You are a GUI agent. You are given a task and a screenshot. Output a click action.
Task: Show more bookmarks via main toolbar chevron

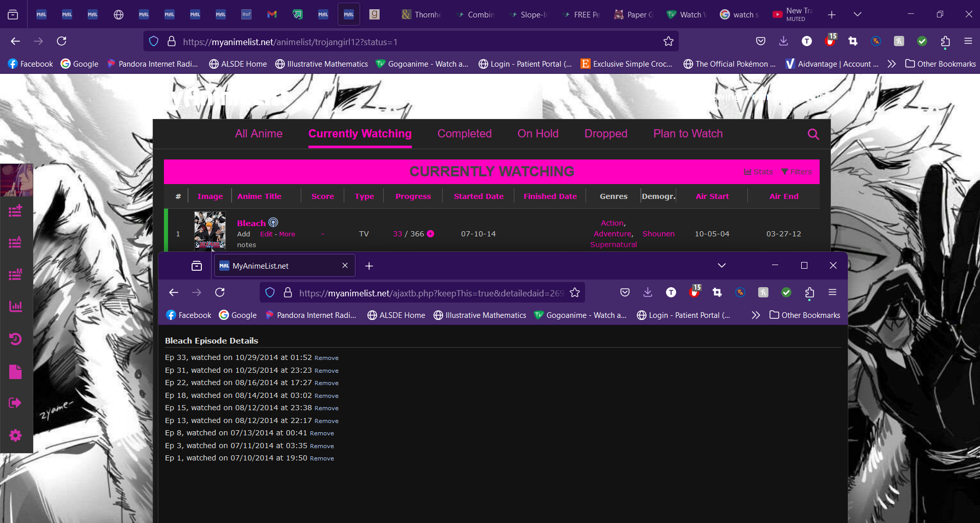(891, 64)
